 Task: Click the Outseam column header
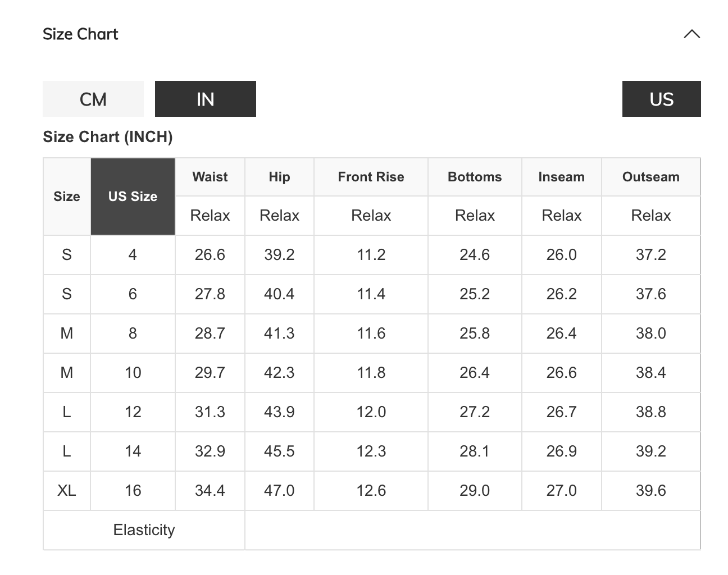[650, 177]
